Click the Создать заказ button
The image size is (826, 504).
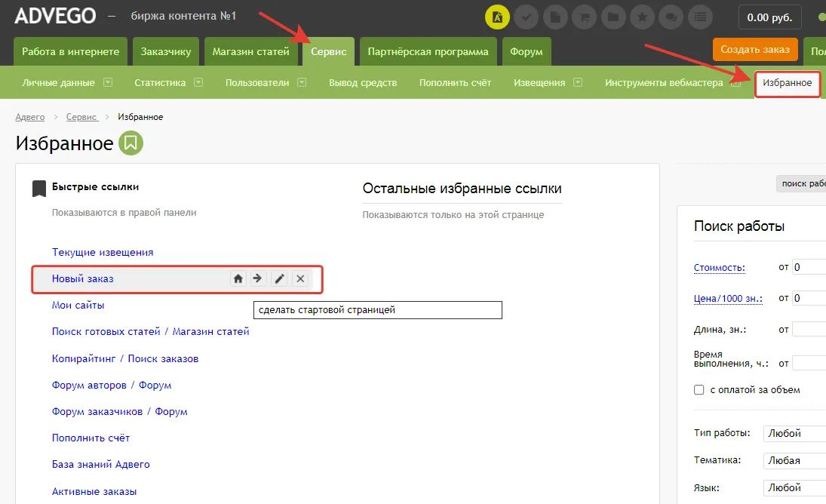(755, 49)
